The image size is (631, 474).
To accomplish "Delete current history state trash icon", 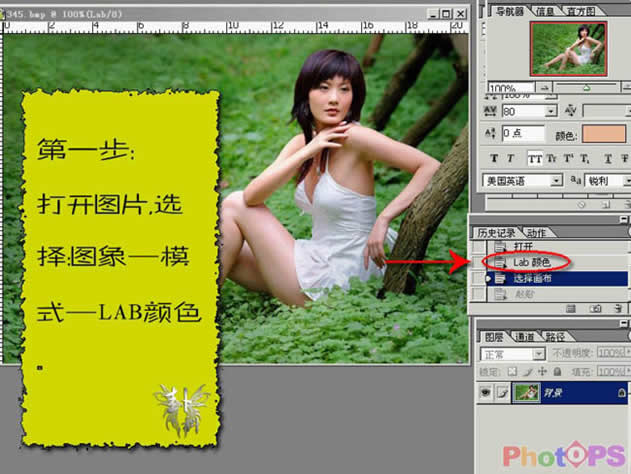I will coord(619,309).
